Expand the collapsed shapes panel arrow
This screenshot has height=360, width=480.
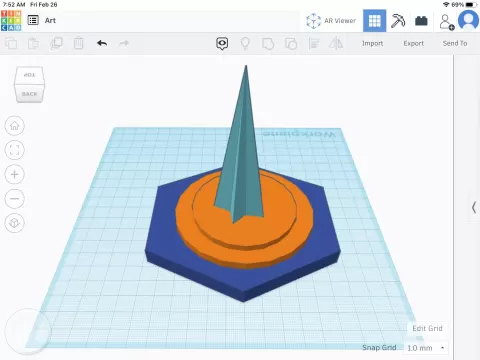tap(474, 207)
